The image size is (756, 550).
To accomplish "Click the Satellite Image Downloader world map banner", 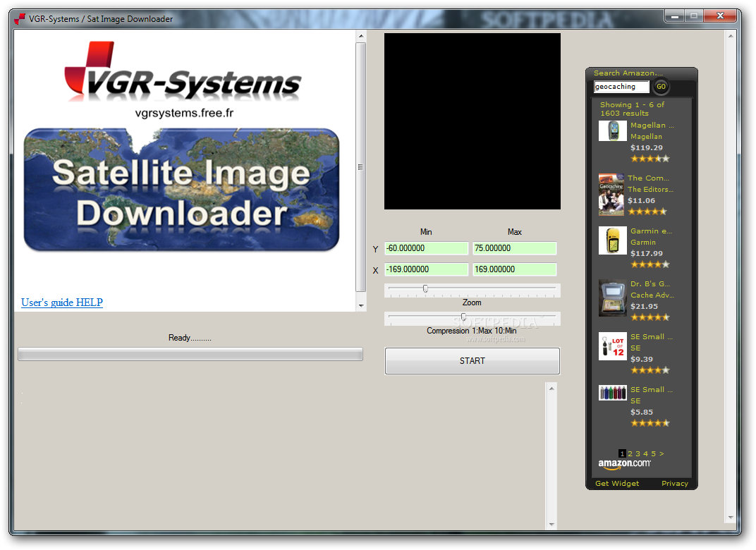I will click(x=181, y=190).
